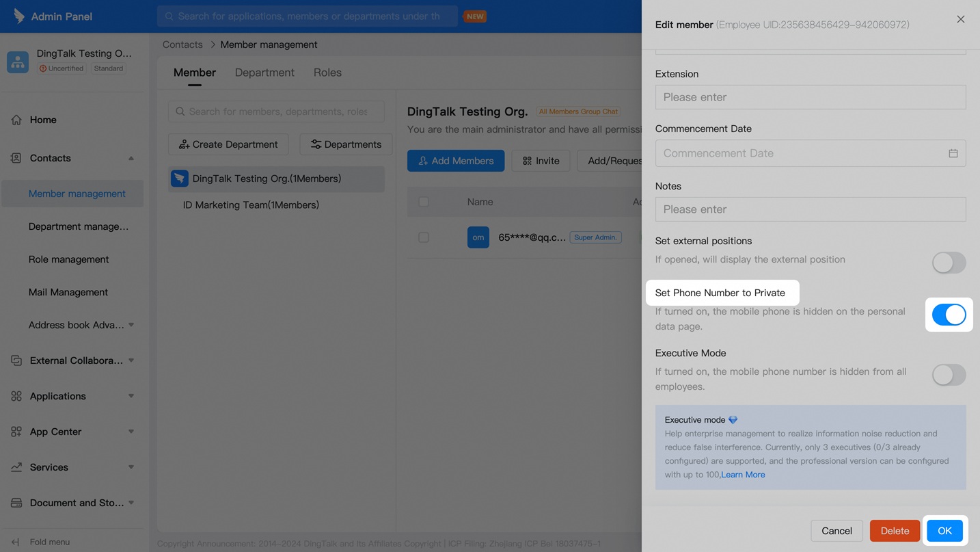Switch to the Department tab
This screenshot has width=980, height=552.
(264, 73)
